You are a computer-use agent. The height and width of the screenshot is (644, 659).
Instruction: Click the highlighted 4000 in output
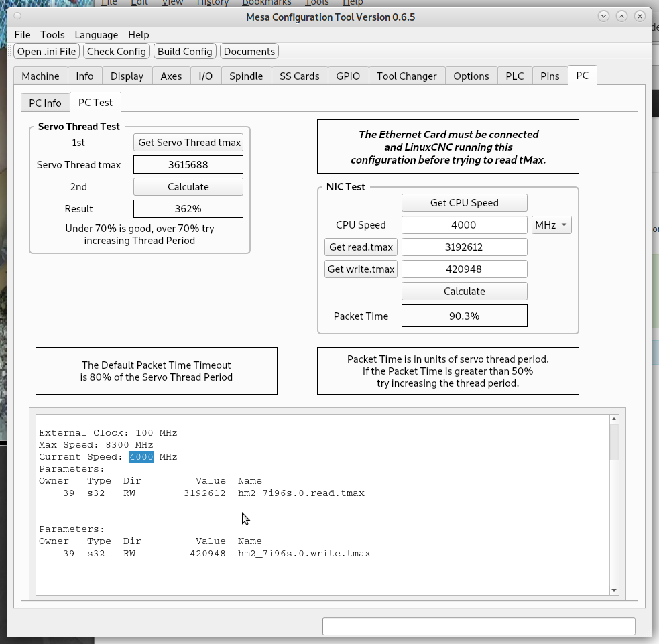pyautogui.click(x=141, y=456)
